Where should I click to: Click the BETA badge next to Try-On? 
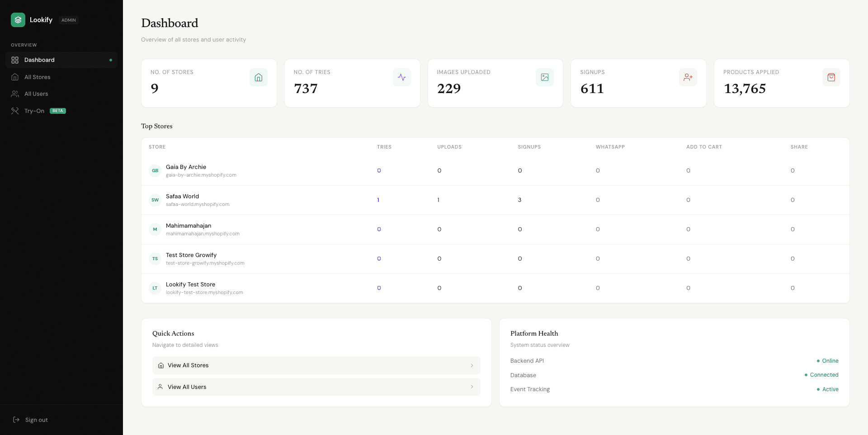coord(58,111)
